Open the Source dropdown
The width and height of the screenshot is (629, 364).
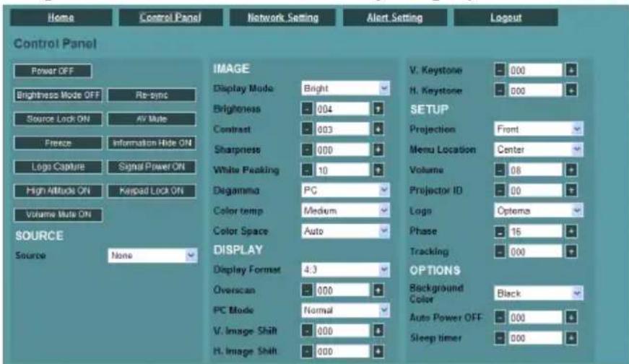pyautogui.click(x=152, y=256)
